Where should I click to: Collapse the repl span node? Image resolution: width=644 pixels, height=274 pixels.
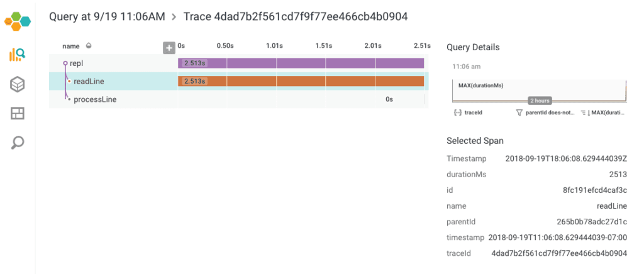[x=65, y=63]
